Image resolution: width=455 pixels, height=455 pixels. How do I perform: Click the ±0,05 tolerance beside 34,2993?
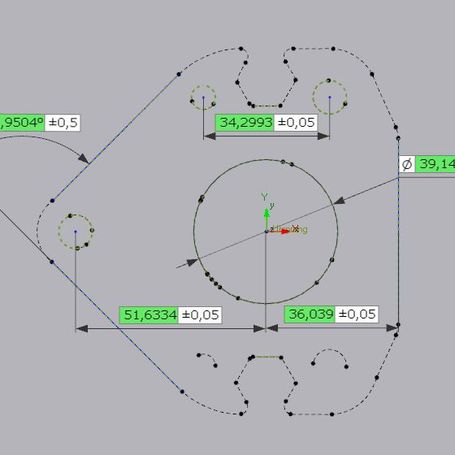(295, 123)
